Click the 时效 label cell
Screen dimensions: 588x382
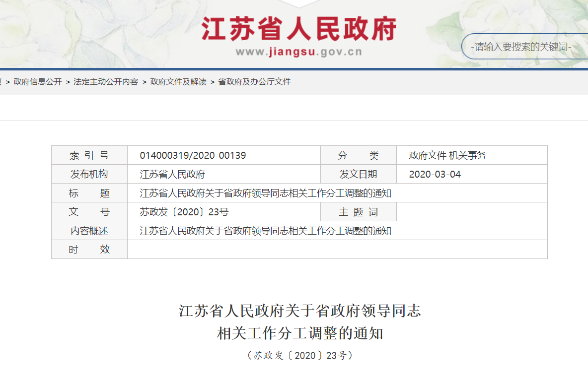pyautogui.click(x=89, y=250)
